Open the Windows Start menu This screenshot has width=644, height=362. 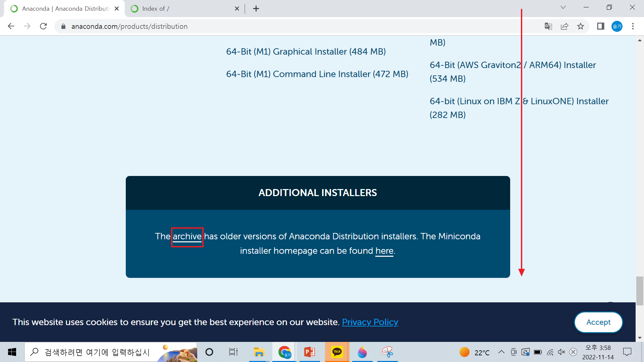point(12,352)
